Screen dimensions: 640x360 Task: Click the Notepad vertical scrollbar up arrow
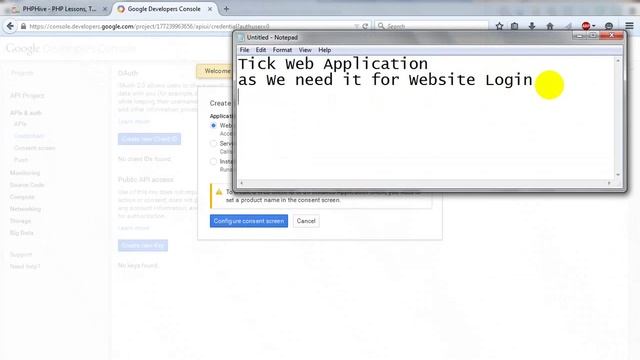point(618,60)
